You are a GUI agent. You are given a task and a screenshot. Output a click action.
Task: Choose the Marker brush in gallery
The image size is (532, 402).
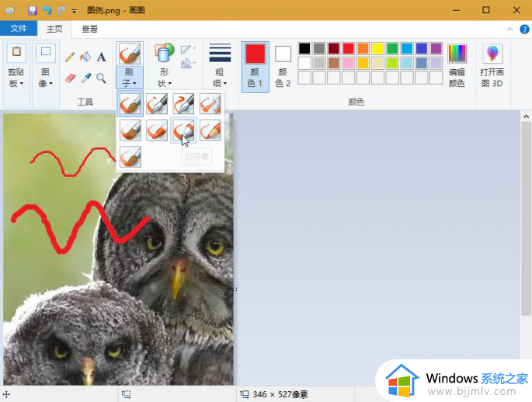(183, 130)
